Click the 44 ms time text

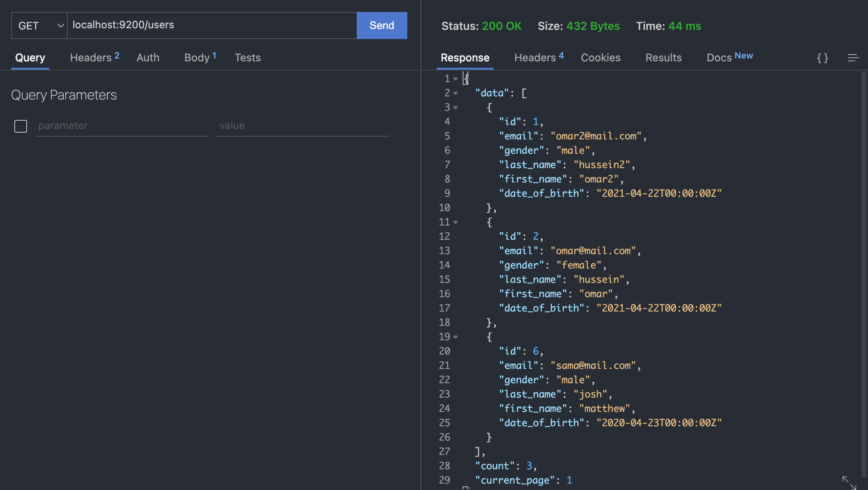[685, 26]
